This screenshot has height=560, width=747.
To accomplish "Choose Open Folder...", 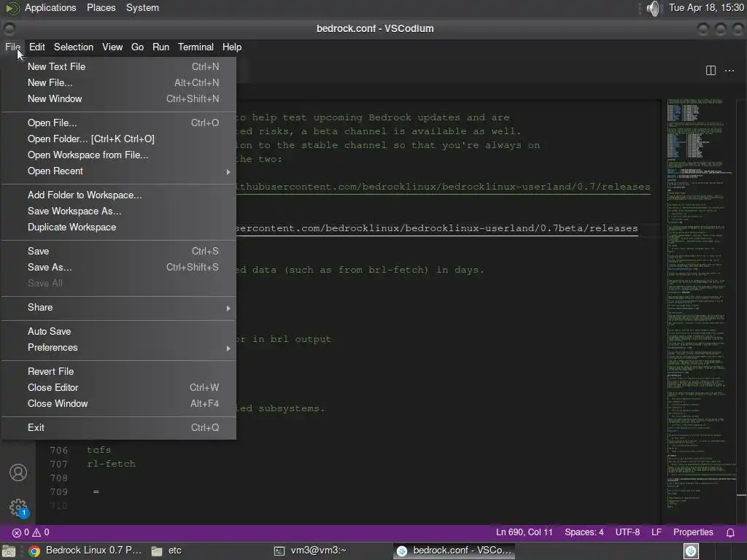I will (x=119, y=139).
